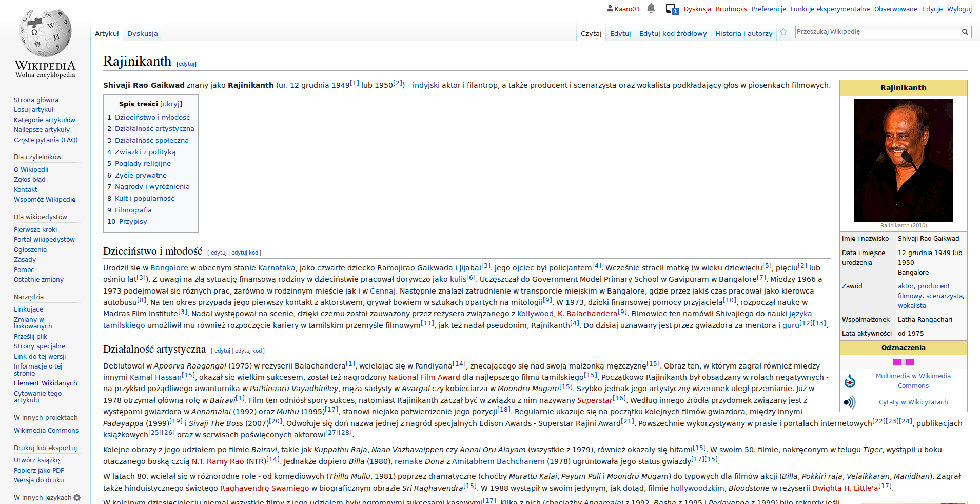Click the Wikiquote logo icon
Viewport: 980px width, 504px height.
(850, 402)
